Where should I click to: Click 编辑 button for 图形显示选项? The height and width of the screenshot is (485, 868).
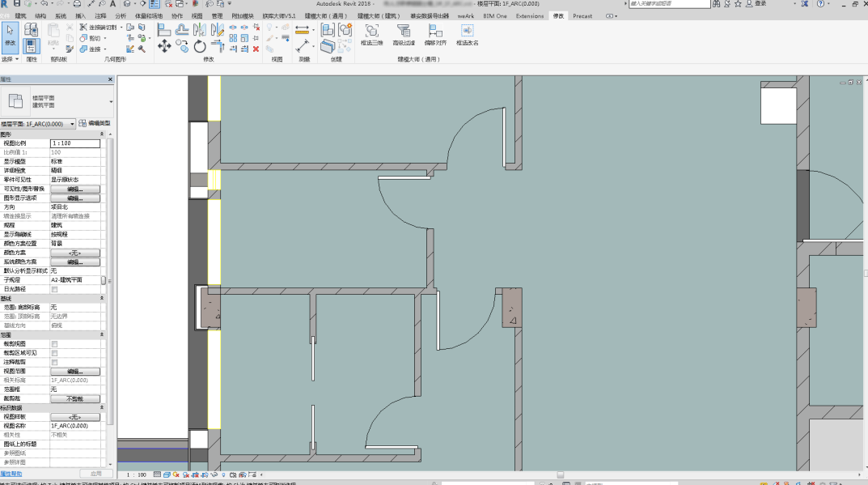[75, 198]
